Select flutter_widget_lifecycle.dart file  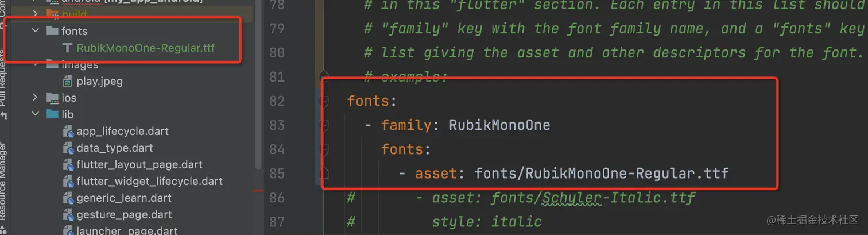point(149,182)
